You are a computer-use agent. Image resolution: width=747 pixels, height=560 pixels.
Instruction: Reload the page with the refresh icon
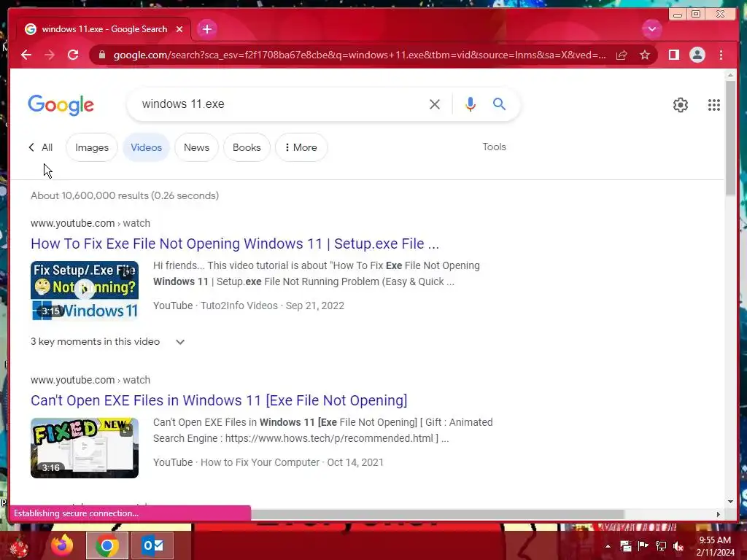(x=73, y=55)
